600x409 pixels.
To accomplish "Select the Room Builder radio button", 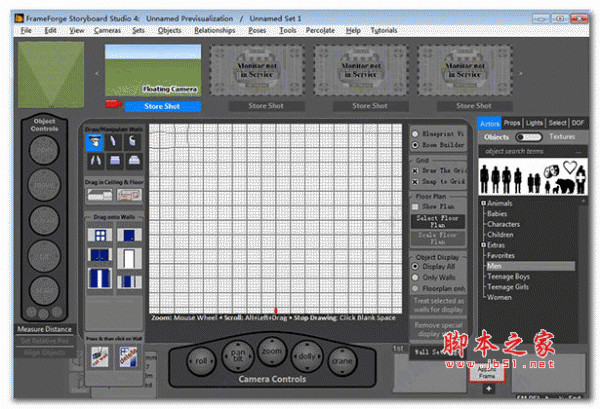I will click(415, 145).
